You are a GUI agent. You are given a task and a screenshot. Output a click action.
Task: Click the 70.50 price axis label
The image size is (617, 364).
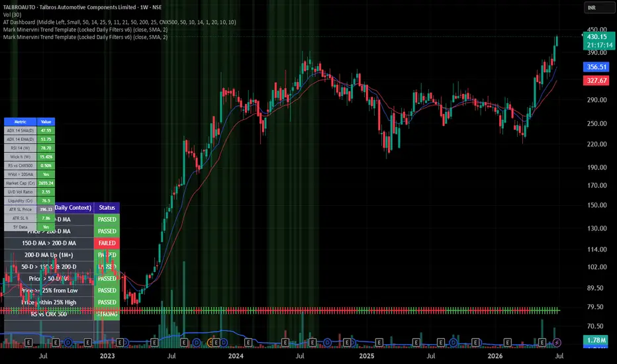[595, 326]
